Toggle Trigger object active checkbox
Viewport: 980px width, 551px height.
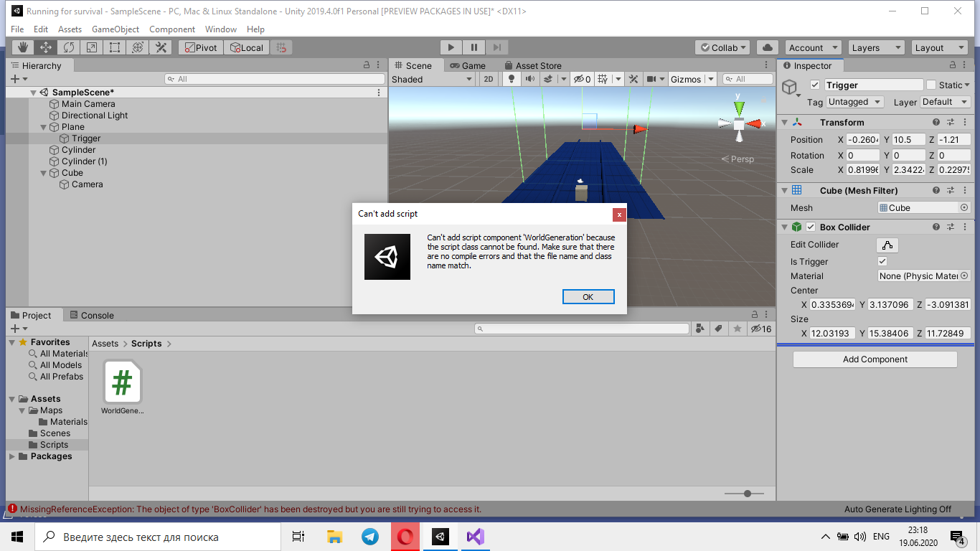(x=814, y=85)
